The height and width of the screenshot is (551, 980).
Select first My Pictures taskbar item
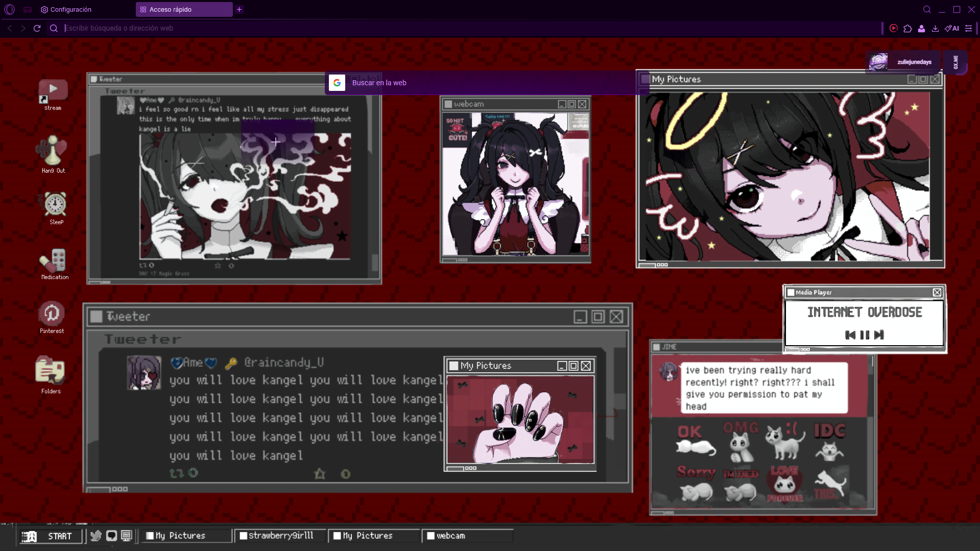tap(186, 536)
